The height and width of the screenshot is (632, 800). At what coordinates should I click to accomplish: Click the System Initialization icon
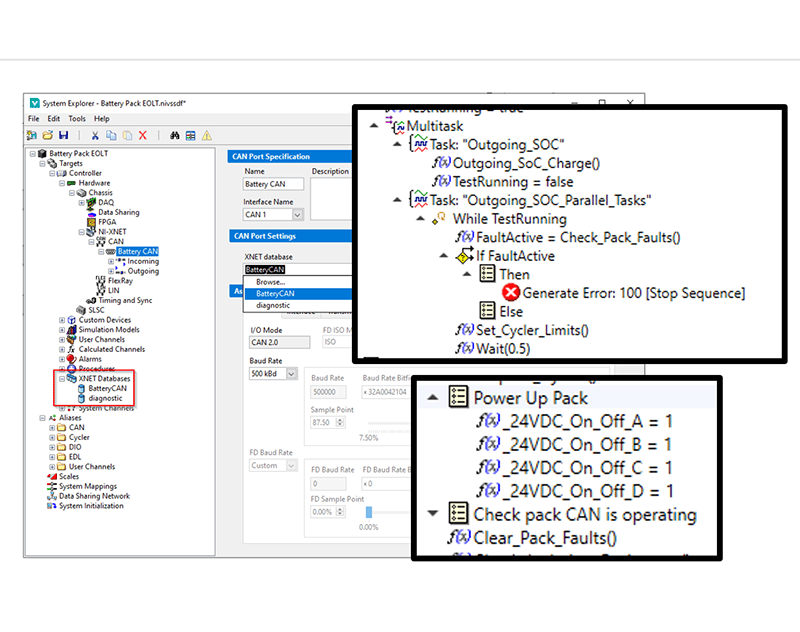pos(52,505)
